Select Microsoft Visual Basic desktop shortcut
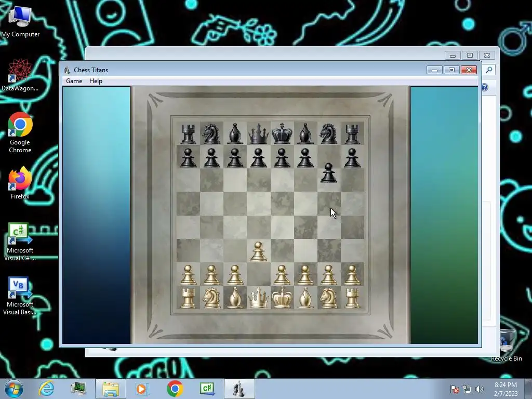 click(20, 296)
